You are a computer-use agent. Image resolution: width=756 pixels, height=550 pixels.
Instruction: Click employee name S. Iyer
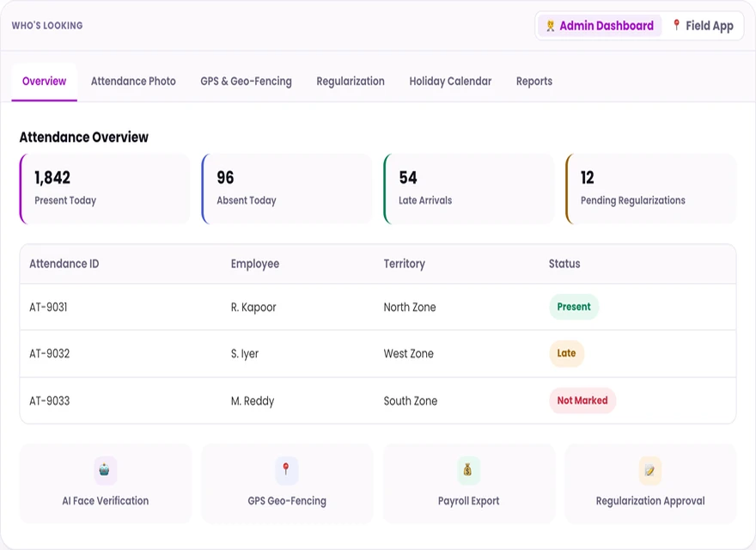point(245,354)
